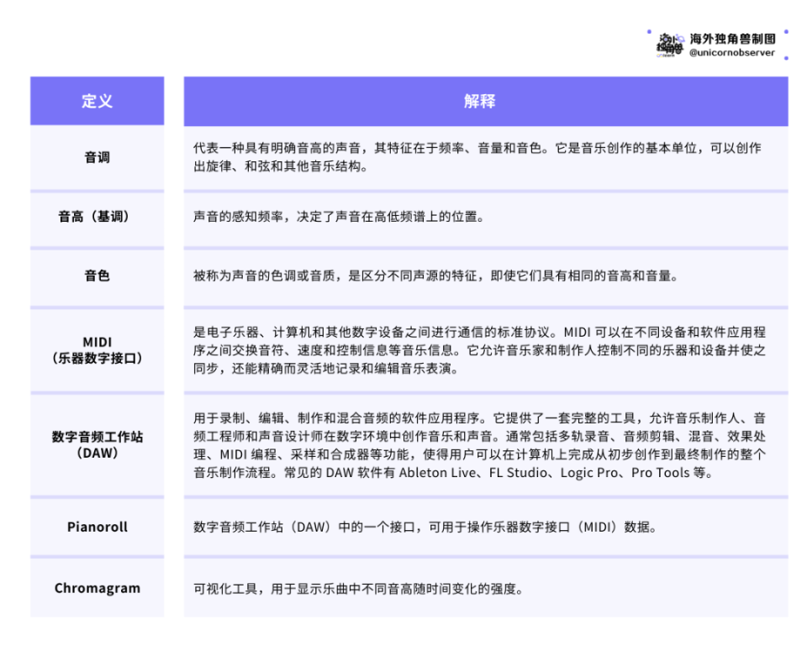This screenshot has width=807, height=672.
Task: Select the Pianoroll term cell
Action: pos(97,528)
